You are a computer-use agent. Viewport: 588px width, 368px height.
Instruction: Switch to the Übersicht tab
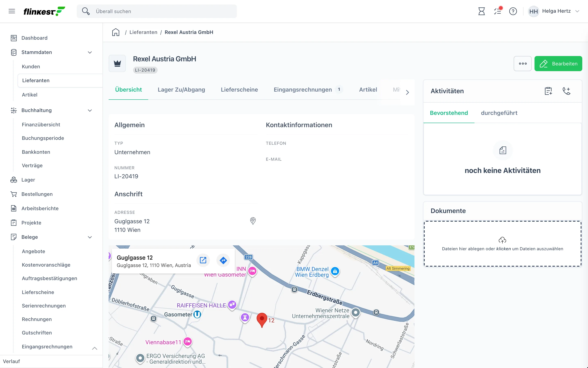point(128,90)
